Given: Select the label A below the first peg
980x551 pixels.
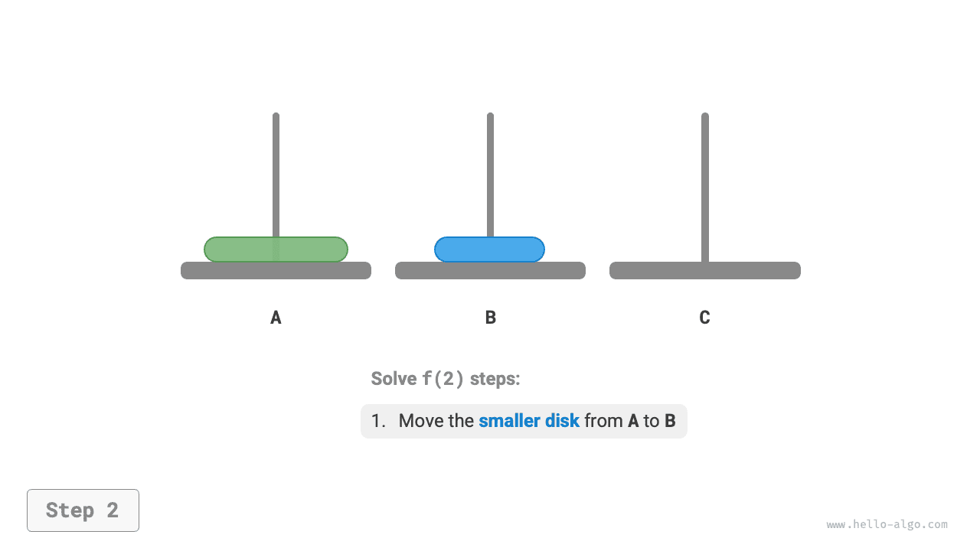Looking at the screenshot, I should 276,318.
